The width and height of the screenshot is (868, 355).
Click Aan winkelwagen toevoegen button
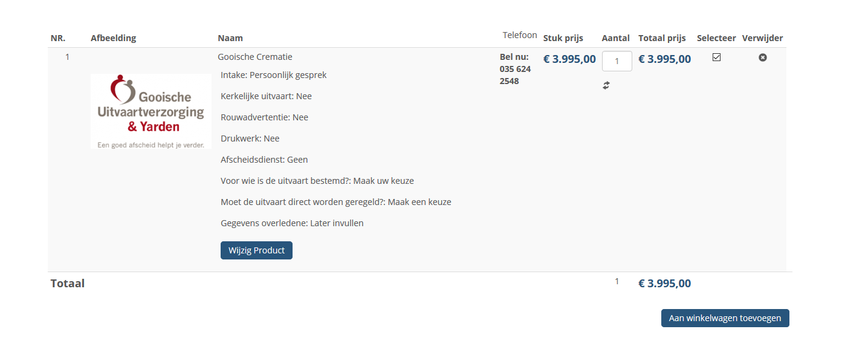725,318
